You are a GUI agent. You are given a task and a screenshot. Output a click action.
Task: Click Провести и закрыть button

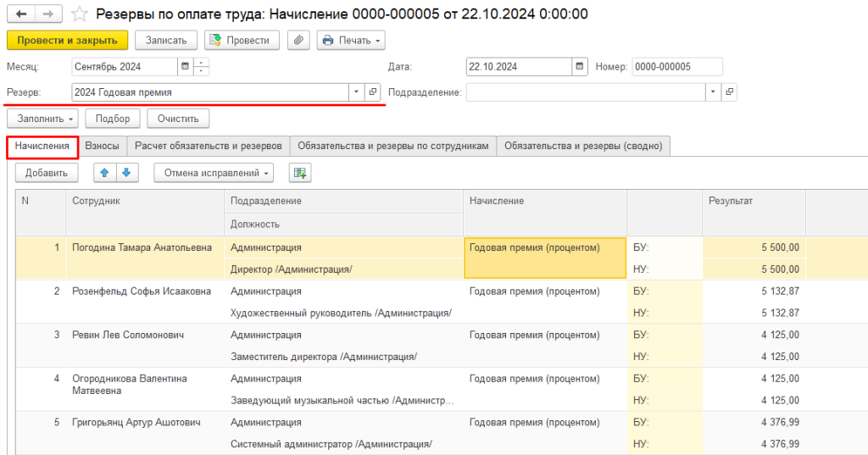(67, 40)
